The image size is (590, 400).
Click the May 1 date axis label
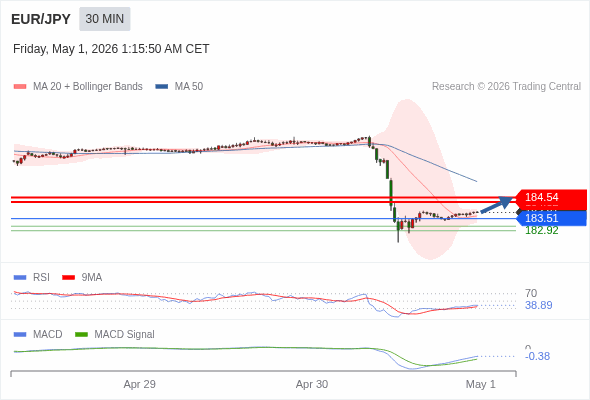click(481, 384)
